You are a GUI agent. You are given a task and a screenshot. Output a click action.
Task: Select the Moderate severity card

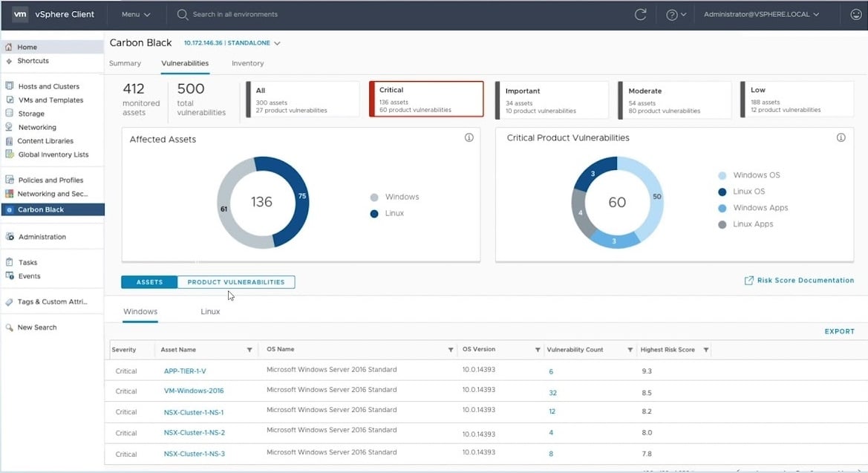674,100
